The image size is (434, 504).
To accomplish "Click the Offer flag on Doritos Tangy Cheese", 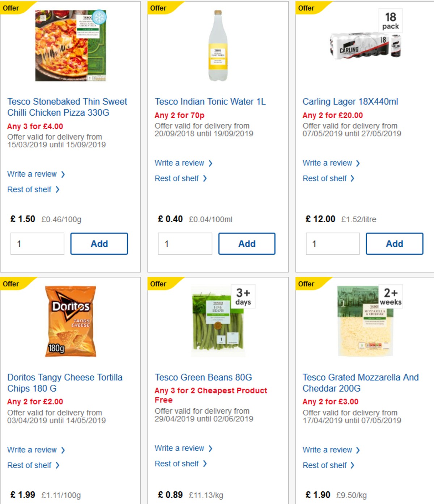I will 11,284.
